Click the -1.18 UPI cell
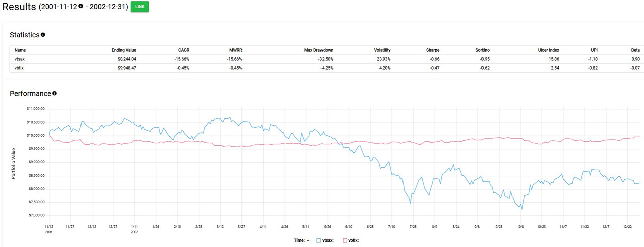 593,59
